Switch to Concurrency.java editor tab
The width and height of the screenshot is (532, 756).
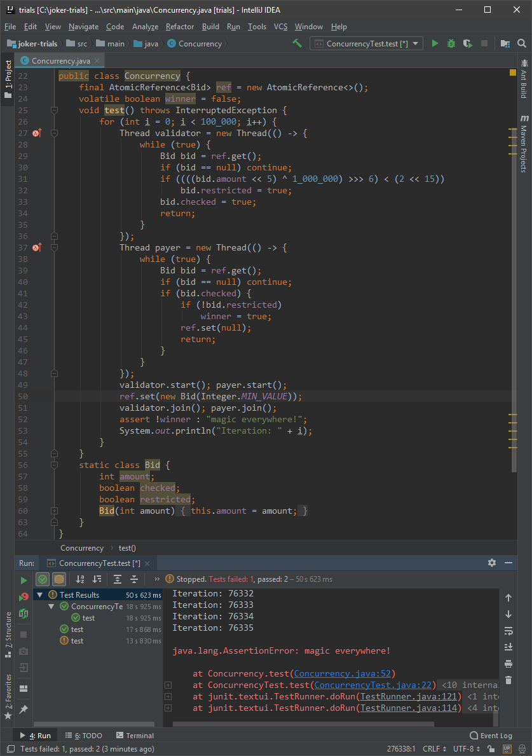coord(60,61)
